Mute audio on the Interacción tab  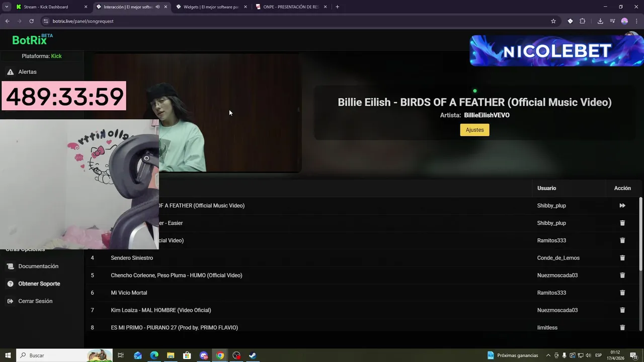coord(157,7)
